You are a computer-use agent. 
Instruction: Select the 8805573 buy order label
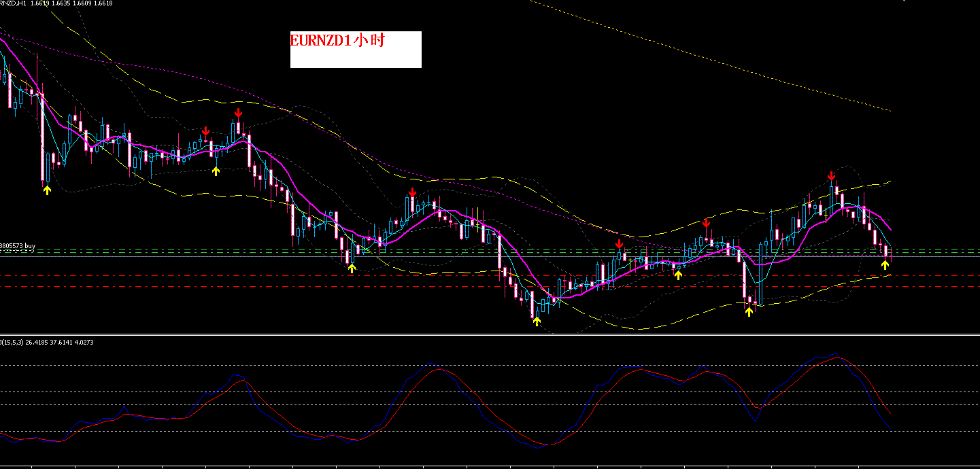point(18,246)
